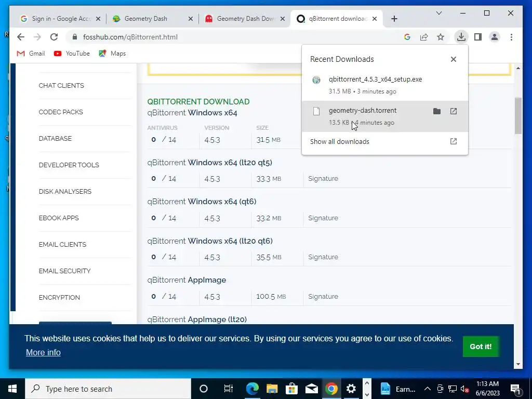Image resolution: width=532 pixels, height=399 pixels.
Task: Click scrollbar down arrow
Action: [x=518, y=364]
